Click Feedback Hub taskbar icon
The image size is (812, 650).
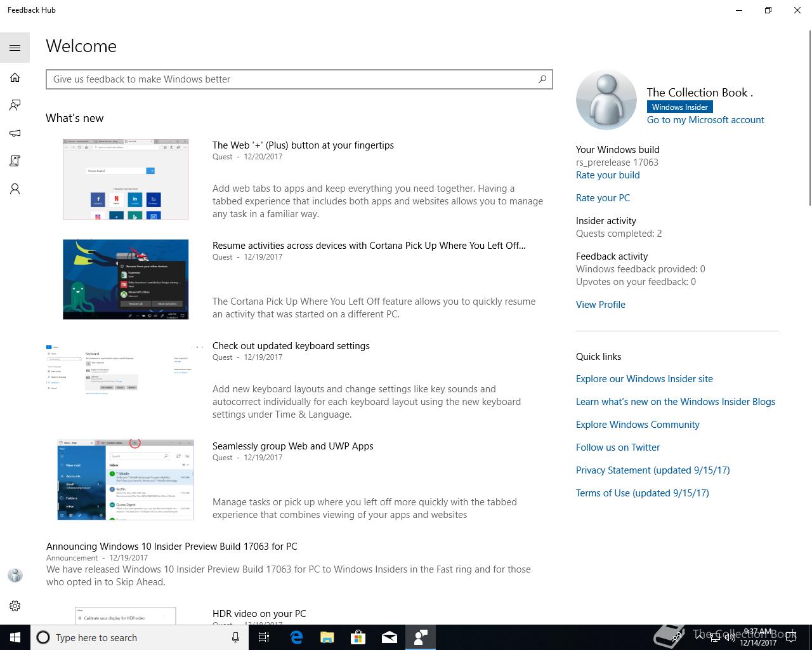421,637
